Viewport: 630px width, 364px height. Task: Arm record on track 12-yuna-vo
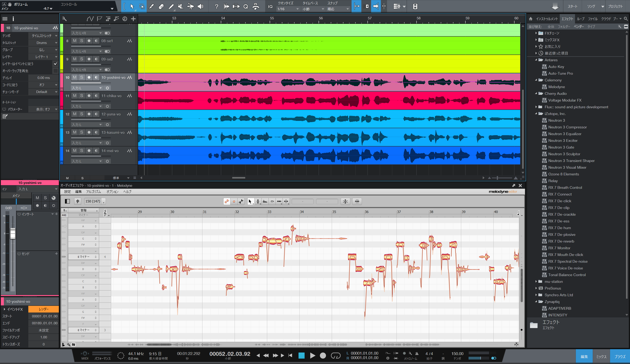89,114
